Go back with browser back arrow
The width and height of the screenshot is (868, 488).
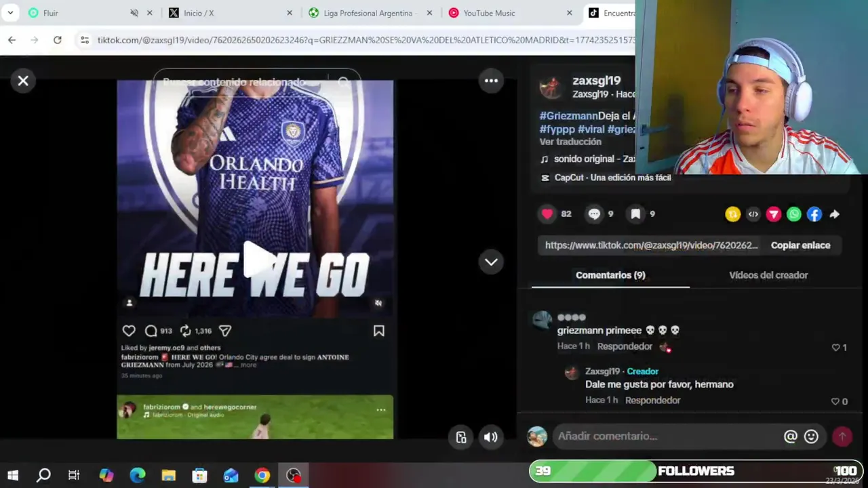click(12, 40)
